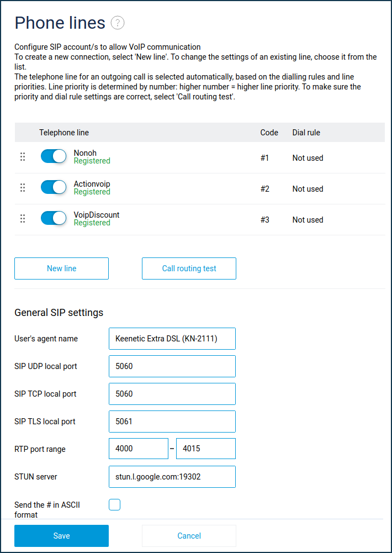Click the help question mark icon
Screen dimensions: 392x553
pyautogui.click(x=118, y=23)
